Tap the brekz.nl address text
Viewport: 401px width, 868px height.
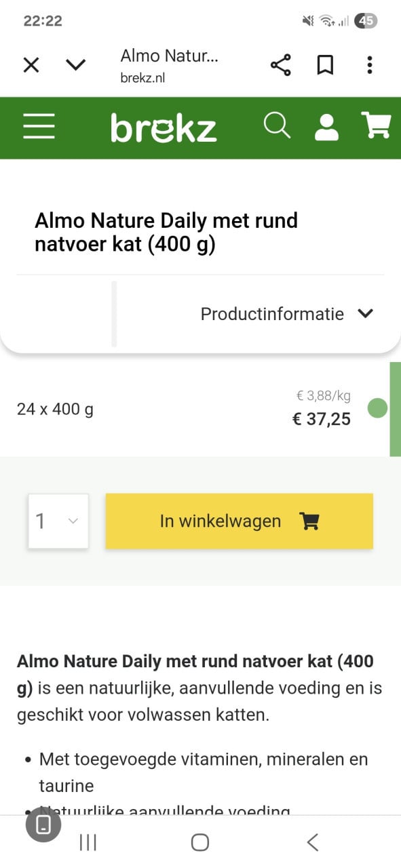click(x=142, y=77)
